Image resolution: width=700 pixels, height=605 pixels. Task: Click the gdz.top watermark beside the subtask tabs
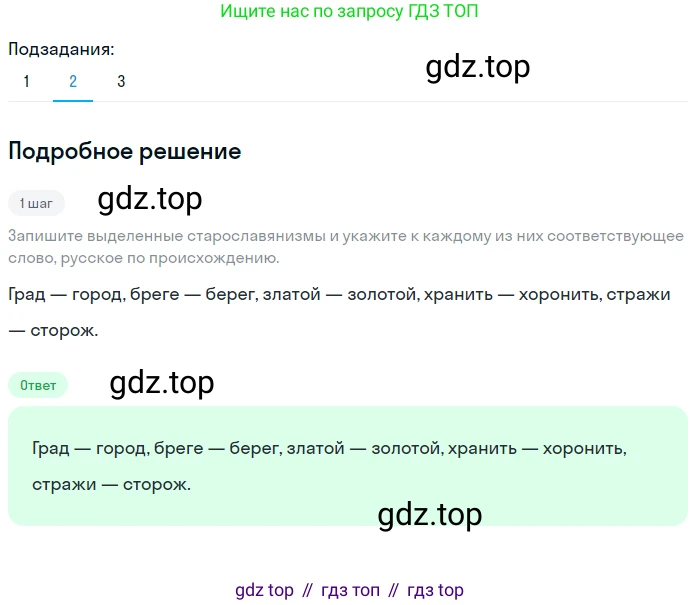point(477,66)
